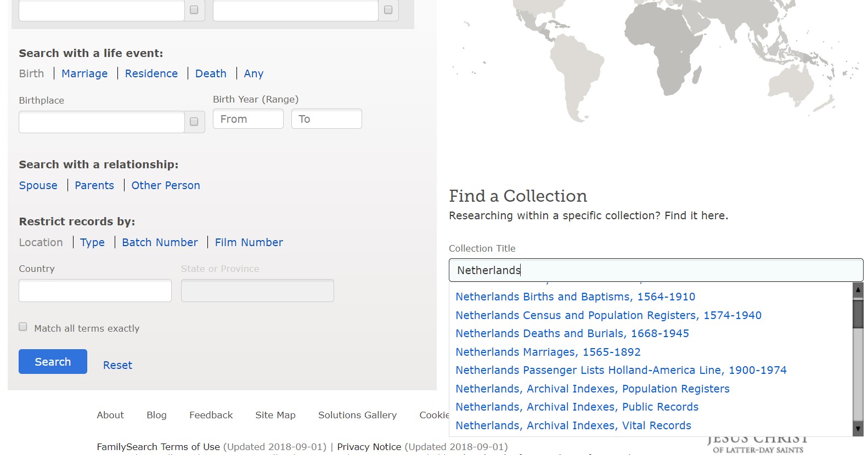The width and height of the screenshot is (868, 455).
Task: Choose Netherlands Marriages, 1565-1892
Action: (x=548, y=352)
